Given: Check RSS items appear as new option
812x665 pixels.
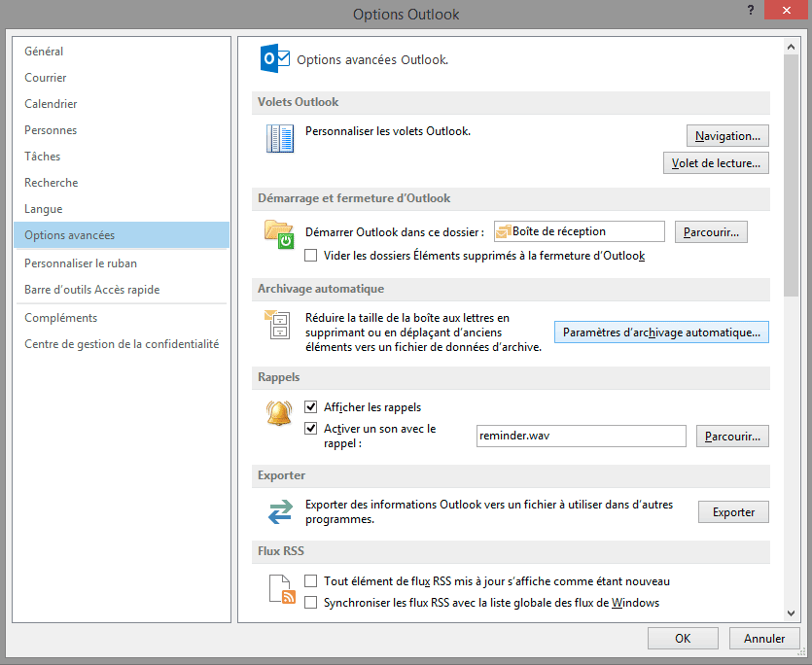Looking at the screenshot, I should coord(311,581).
